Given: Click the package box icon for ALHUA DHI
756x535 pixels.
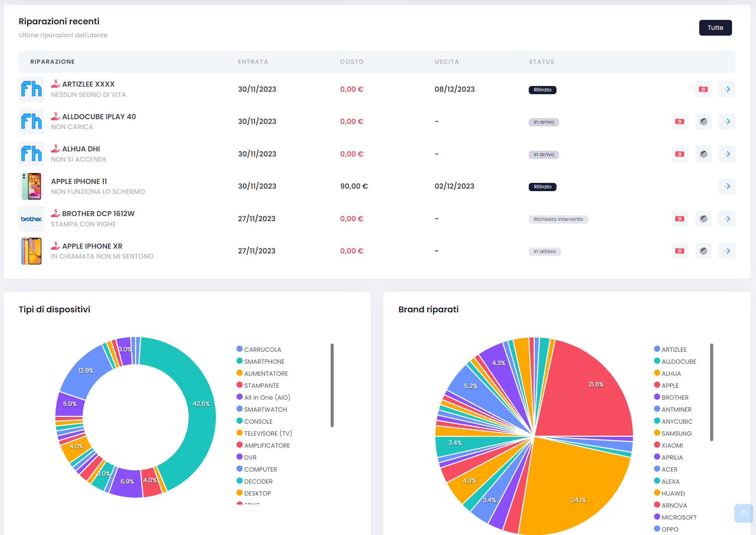Looking at the screenshot, I should click(x=703, y=154).
